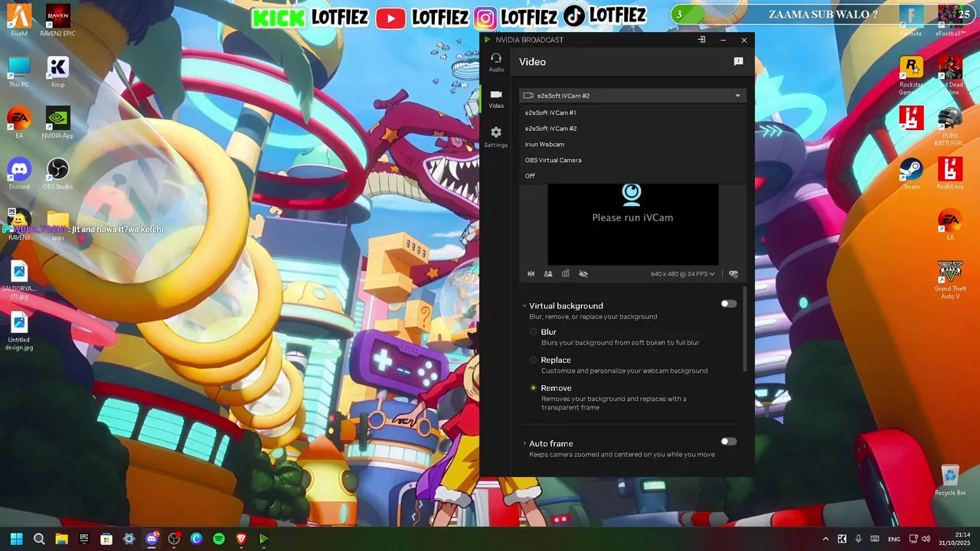Open Brave browser from taskbar
This screenshot has height=551, width=980.
click(x=241, y=539)
